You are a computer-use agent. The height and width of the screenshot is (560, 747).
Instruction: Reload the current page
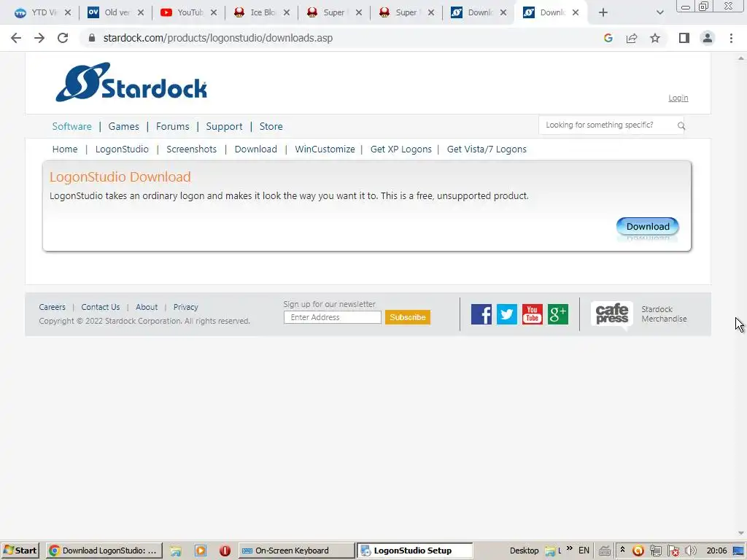coord(63,38)
